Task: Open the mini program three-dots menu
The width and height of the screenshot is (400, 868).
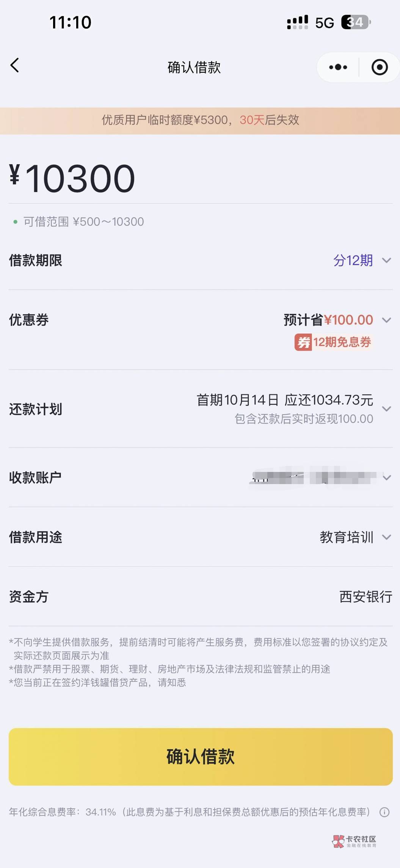Action: (338, 68)
